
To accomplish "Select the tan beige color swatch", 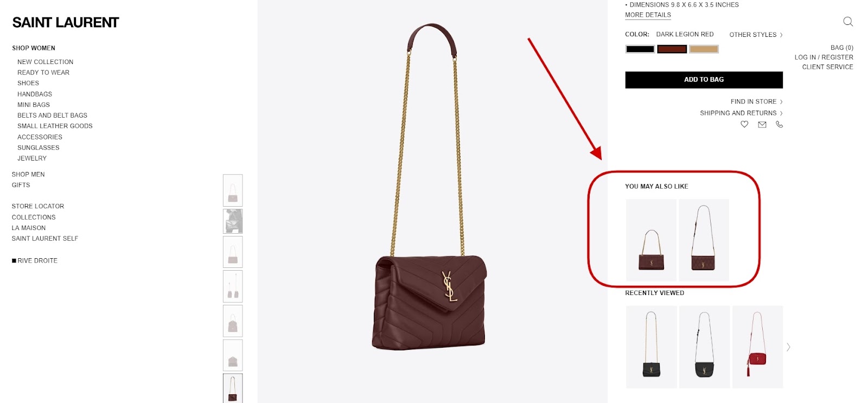I will click(704, 49).
